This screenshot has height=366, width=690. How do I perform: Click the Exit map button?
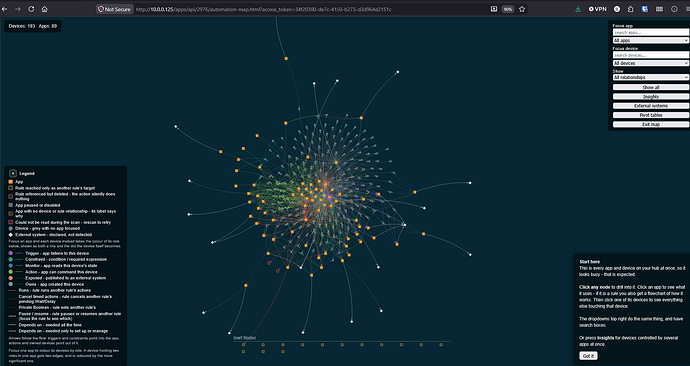point(651,124)
